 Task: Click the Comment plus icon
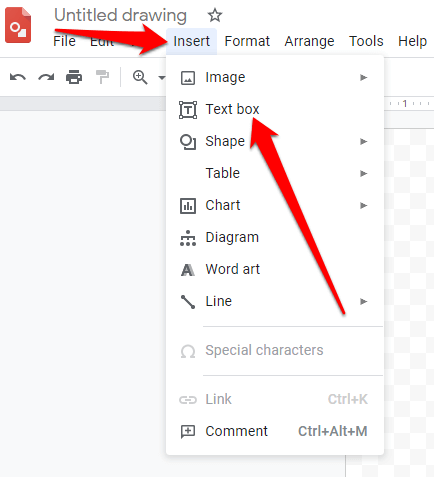click(188, 431)
